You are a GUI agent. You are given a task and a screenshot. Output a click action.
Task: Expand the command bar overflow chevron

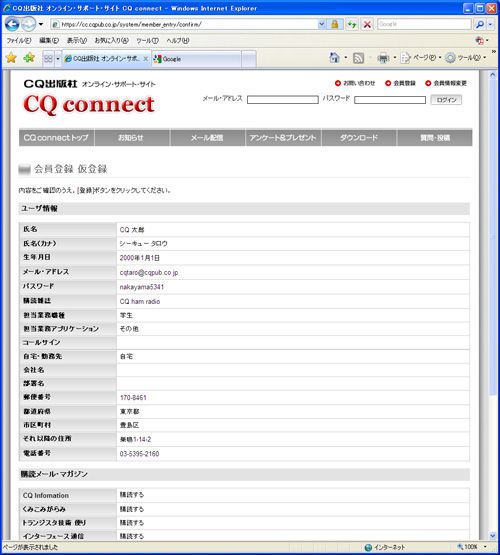[494, 52]
